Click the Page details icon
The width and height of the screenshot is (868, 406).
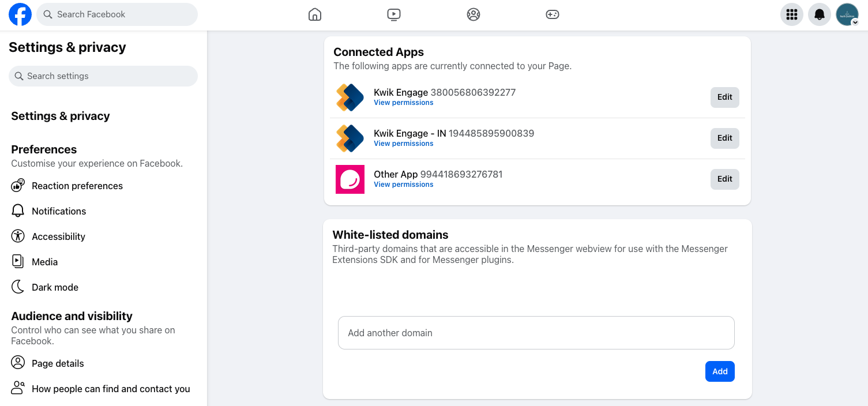pyautogui.click(x=18, y=363)
